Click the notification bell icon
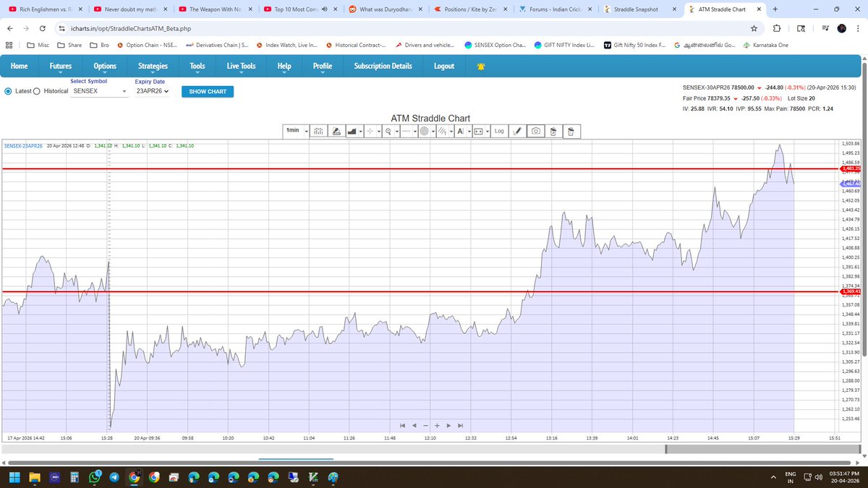The height and width of the screenshot is (488, 868). click(482, 66)
